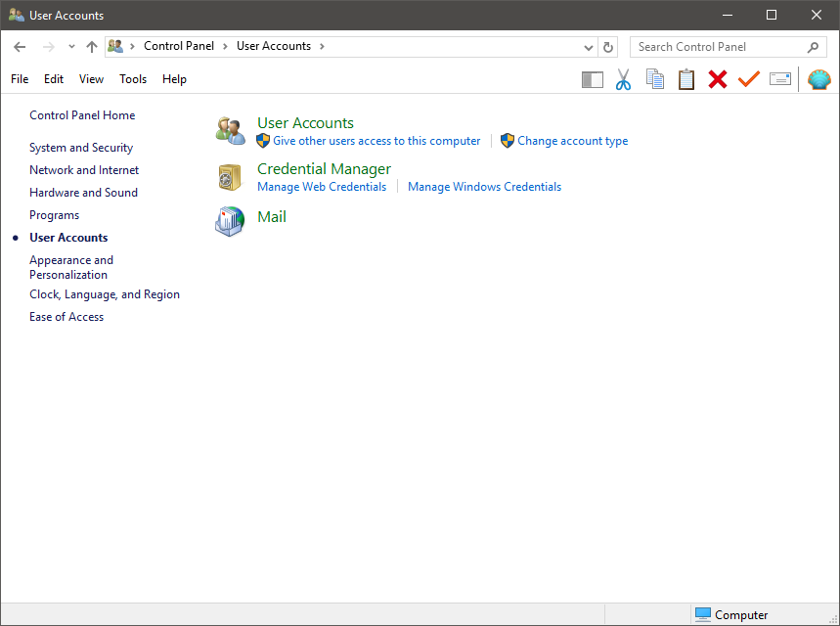Click the Computer label in status bar
Screen dimensions: 840x626
741,615
